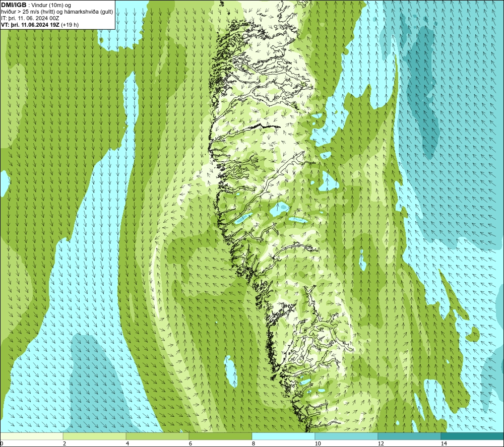This screenshot has width=504, height=447.
Task: Click the above 14 m/s dark teal swatch
Action: point(472,436)
